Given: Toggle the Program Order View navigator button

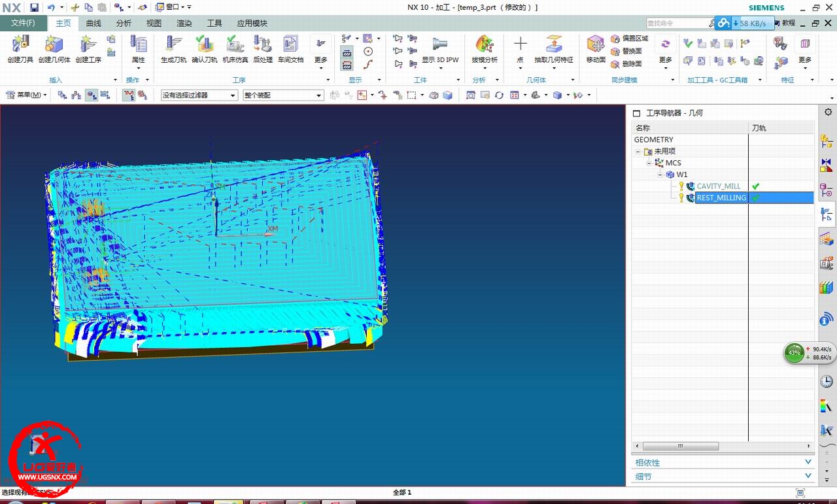Looking at the screenshot, I should [x=62, y=95].
